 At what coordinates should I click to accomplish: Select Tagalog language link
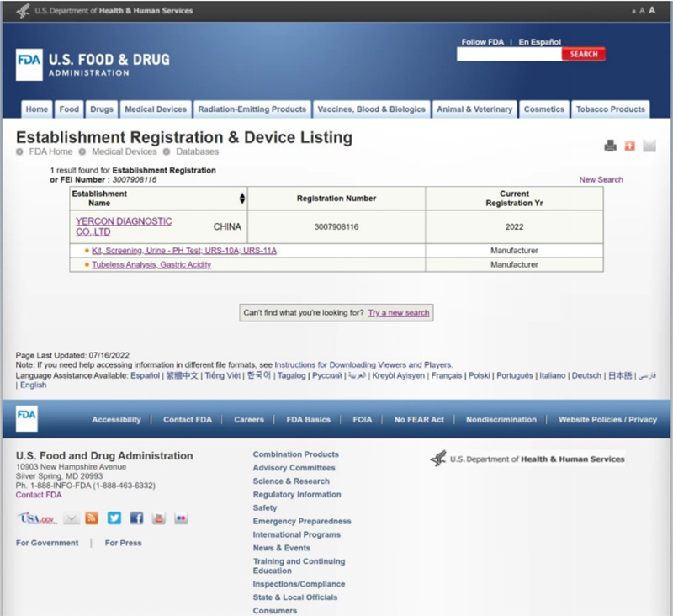(291, 375)
